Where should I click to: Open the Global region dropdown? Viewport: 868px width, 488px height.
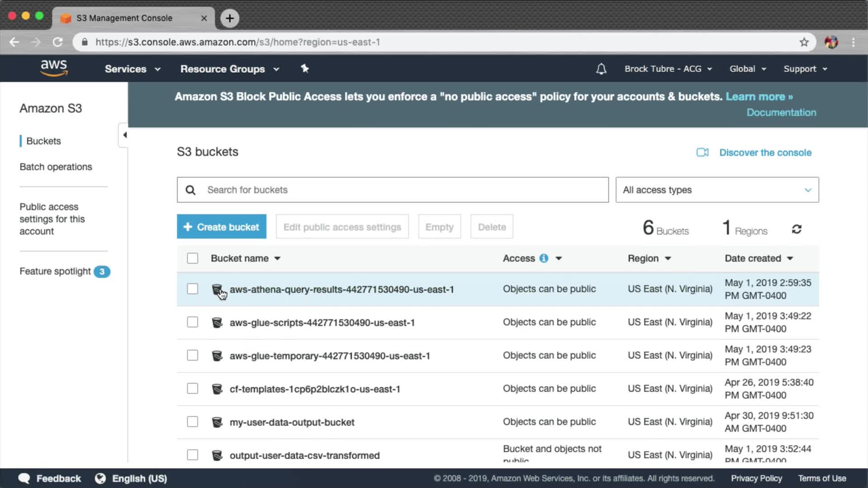pyautogui.click(x=747, y=69)
